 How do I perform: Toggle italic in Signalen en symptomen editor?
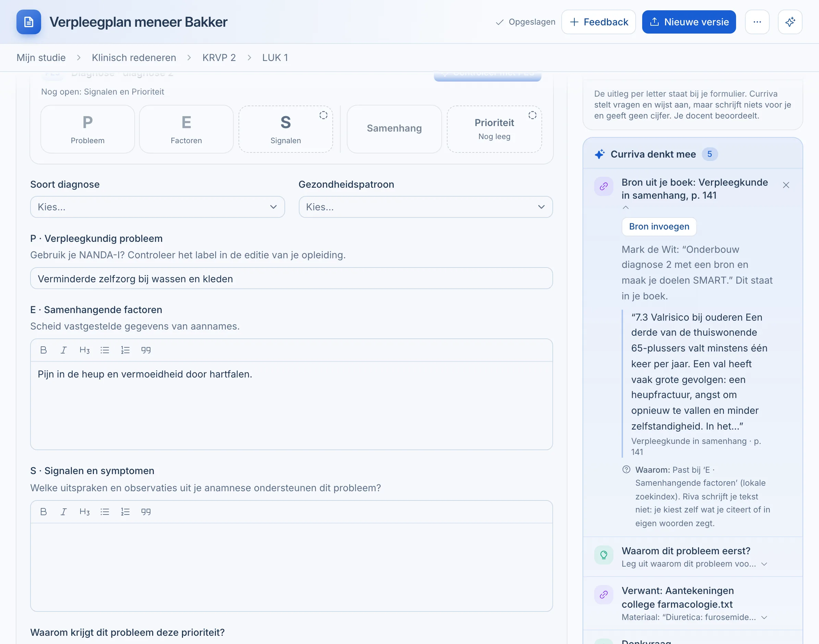(64, 512)
